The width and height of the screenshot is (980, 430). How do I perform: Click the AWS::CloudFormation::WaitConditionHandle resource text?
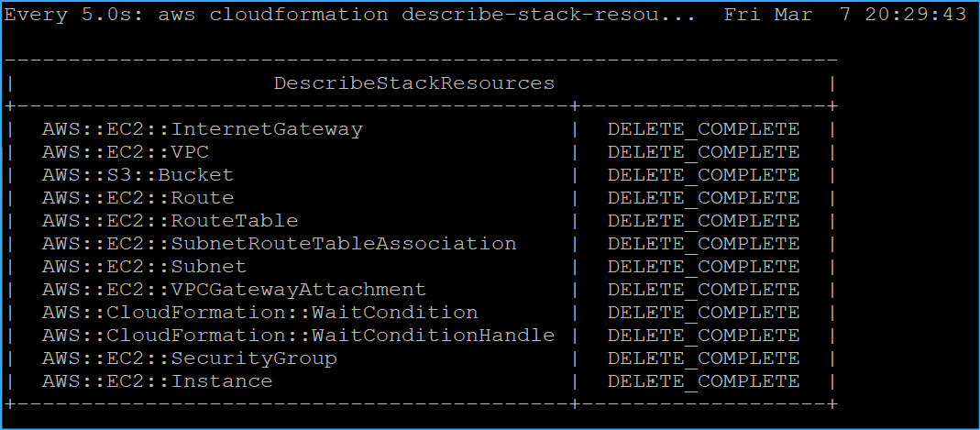298,336
